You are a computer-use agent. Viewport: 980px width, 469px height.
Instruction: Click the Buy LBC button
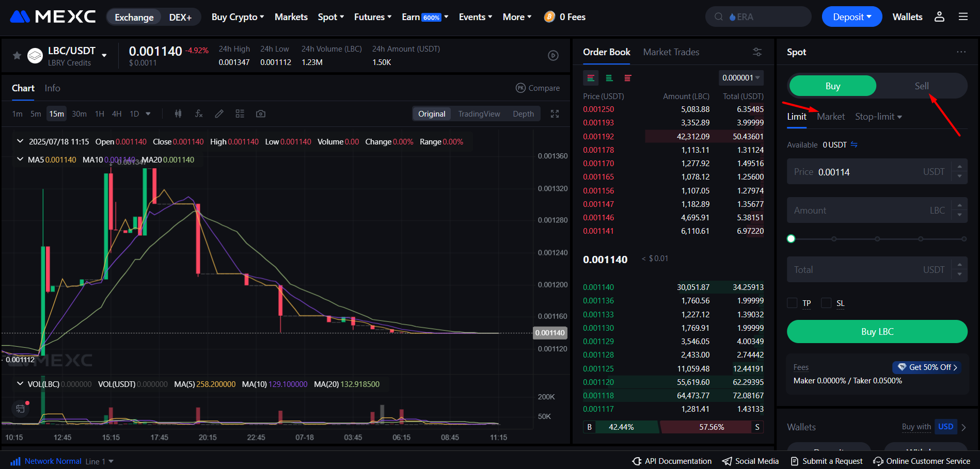point(877,332)
